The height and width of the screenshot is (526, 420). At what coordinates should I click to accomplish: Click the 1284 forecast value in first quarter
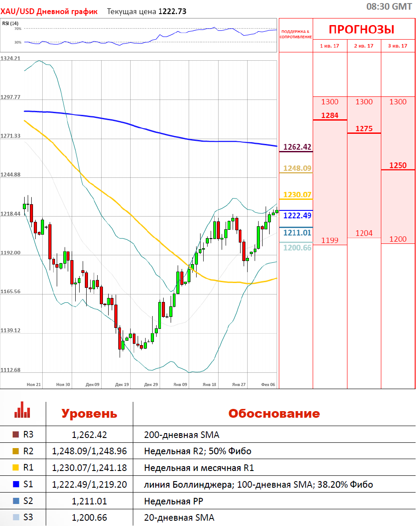click(330, 116)
